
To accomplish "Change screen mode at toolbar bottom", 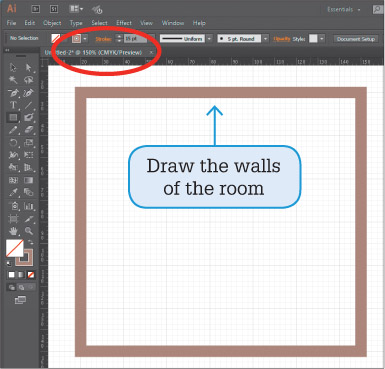I will [x=20, y=300].
